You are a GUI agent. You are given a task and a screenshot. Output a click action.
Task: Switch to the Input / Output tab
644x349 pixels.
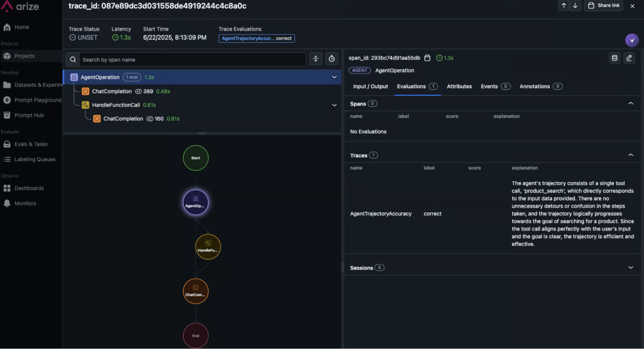pos(370,86)
